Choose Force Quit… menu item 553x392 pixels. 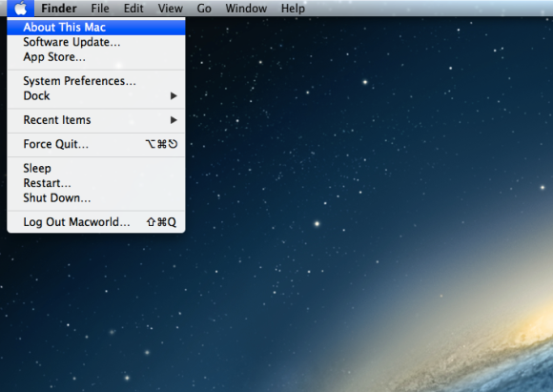tap(96, 144)
